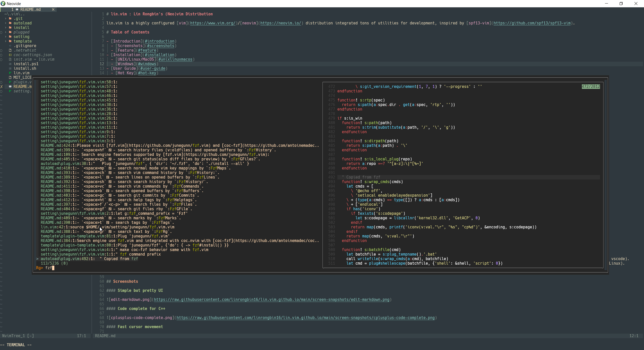Screen dimensions: 644x350
Task: Open the https://www.vim.org/ link
Action: (213, 23)
